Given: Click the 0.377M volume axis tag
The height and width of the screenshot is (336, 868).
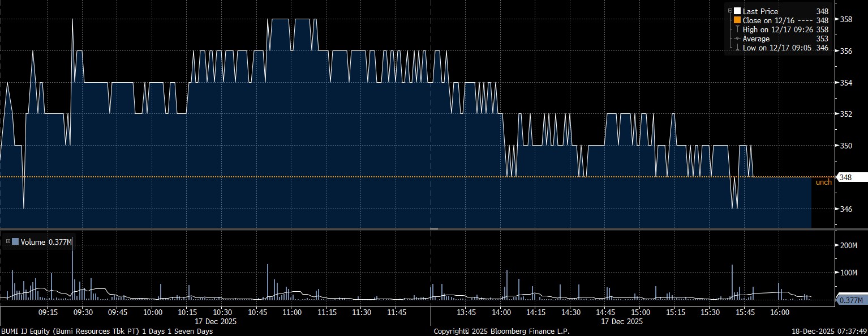Looking at the screenshot, I should click(851, 300).
